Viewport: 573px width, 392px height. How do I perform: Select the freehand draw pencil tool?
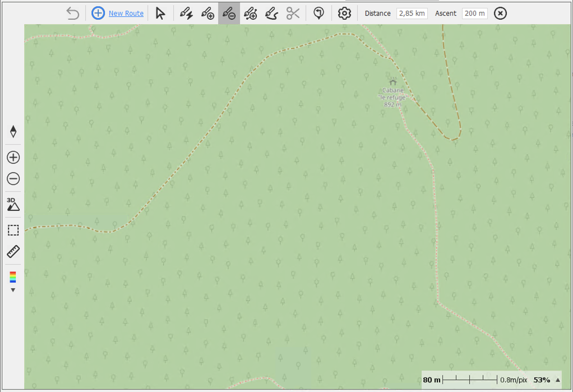[271, 13]
